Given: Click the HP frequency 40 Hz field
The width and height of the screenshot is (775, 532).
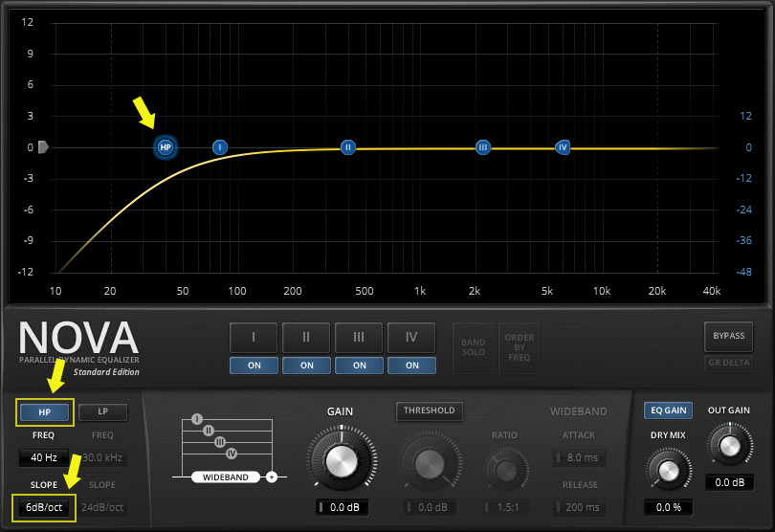Looking at the screenshot, I should pyautogui.click(x=44, y=457).
